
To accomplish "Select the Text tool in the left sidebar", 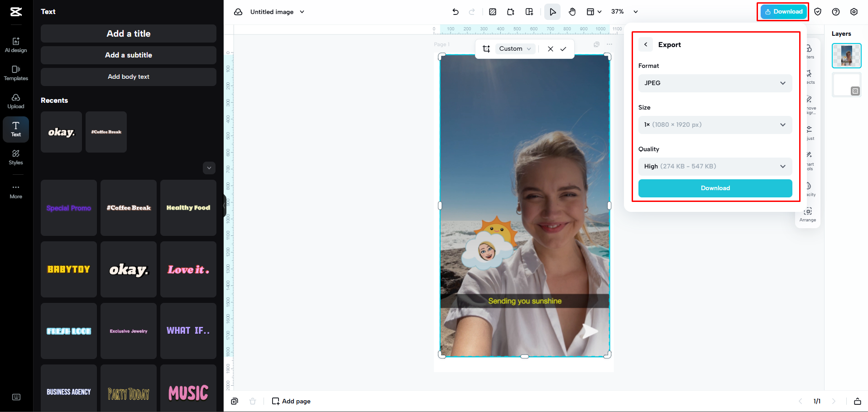I will coord(16,129).
